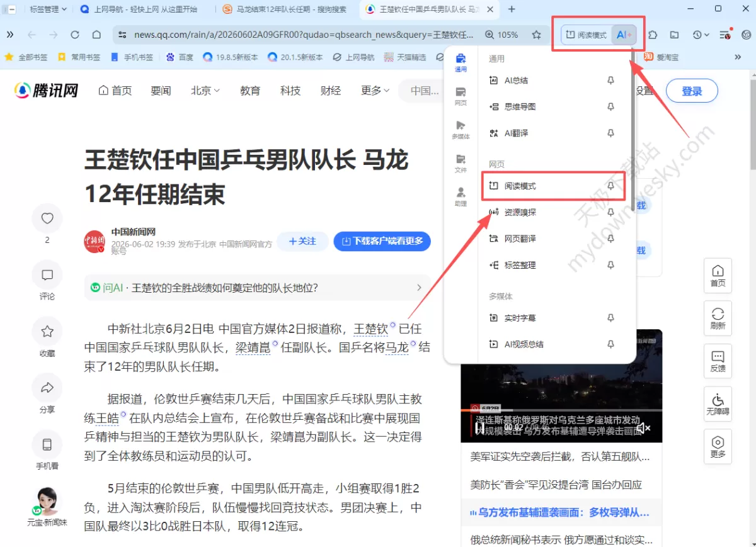Open 手机看 phone viewing icon
This screenshot has width=756, height=547.
[47, 444]
